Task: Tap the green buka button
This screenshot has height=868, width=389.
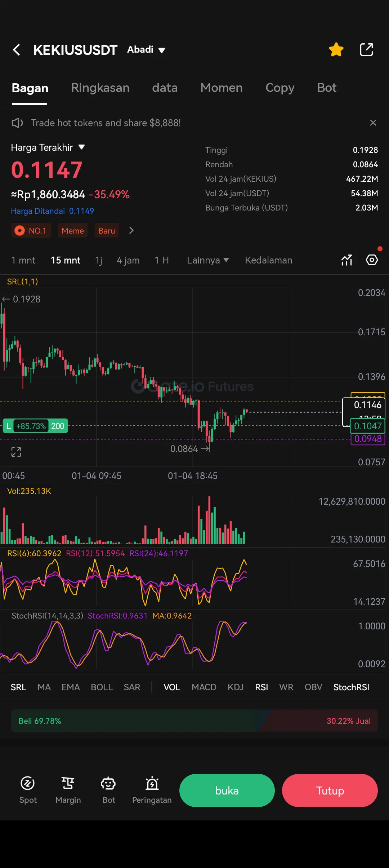Action: [227, 790]
